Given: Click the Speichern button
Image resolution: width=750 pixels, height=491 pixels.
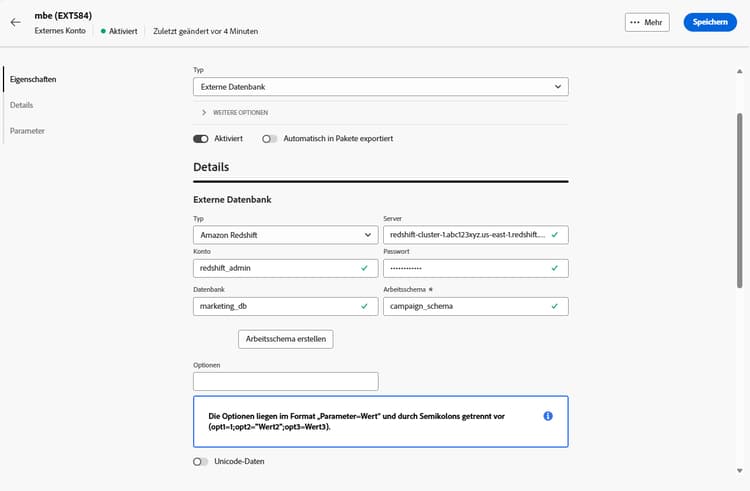Looking at the screenshot, I should point(710,22).
